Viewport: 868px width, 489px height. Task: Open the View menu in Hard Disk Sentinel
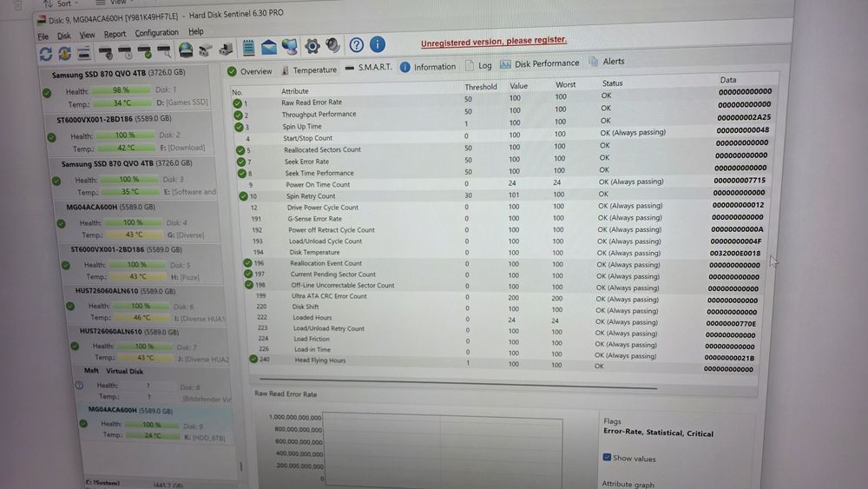pyautogui.click(x=87, y=35)
